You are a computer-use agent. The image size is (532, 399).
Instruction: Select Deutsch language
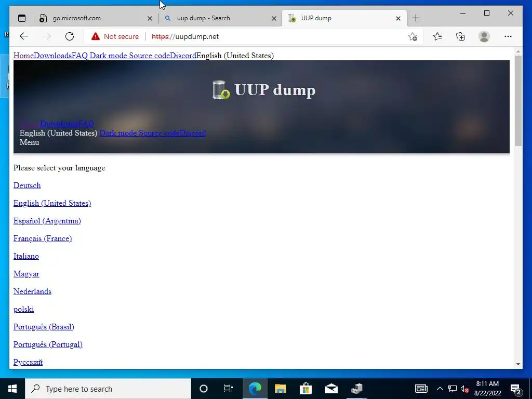click(27, 185)
